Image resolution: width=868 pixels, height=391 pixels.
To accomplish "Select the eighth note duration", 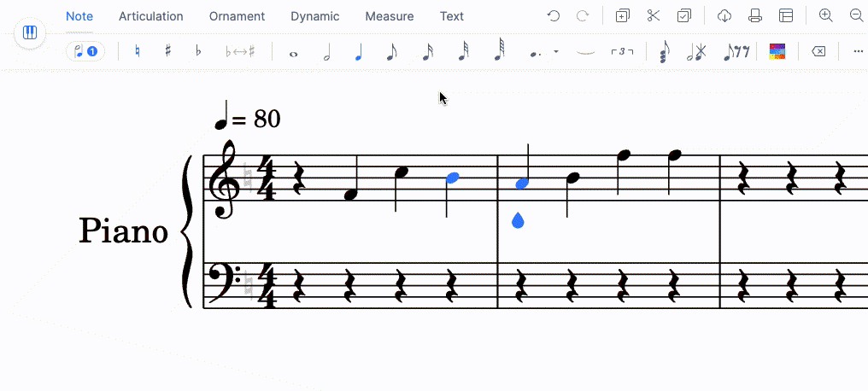I will 391,52.
